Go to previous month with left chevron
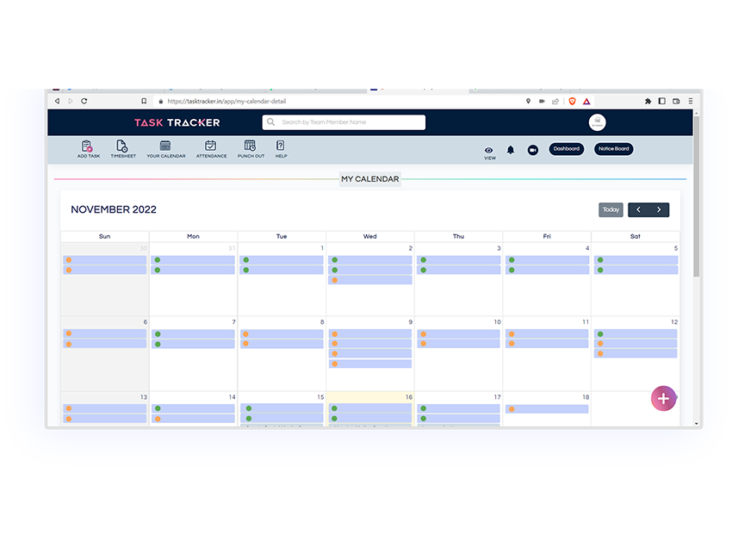The width and height of the screenshot is (732, 560). tap(638, 209)
